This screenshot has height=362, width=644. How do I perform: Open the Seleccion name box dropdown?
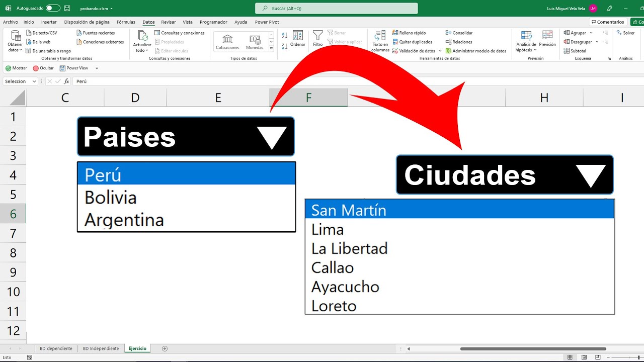(34, 81)
